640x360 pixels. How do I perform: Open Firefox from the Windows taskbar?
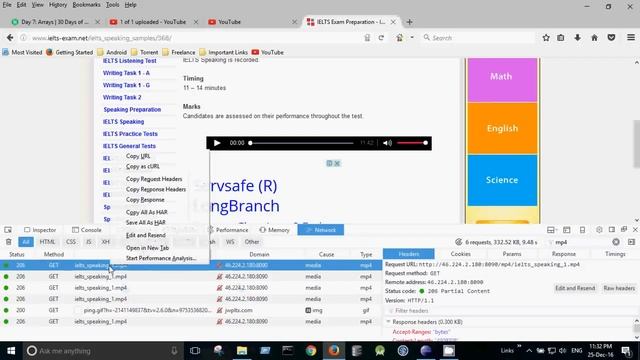(334, 351)
